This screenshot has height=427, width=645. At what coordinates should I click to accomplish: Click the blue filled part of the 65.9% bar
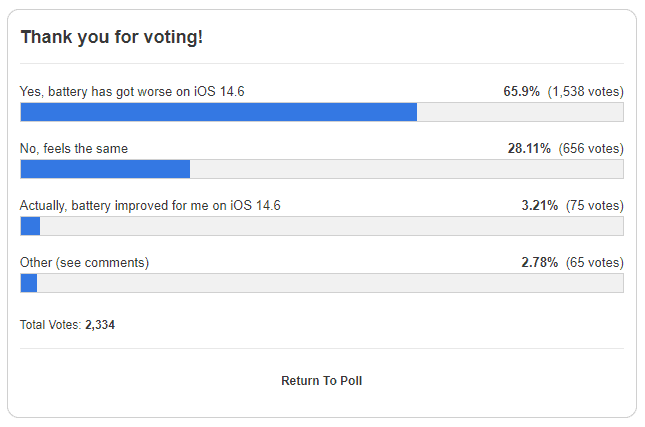coord(218,112)
